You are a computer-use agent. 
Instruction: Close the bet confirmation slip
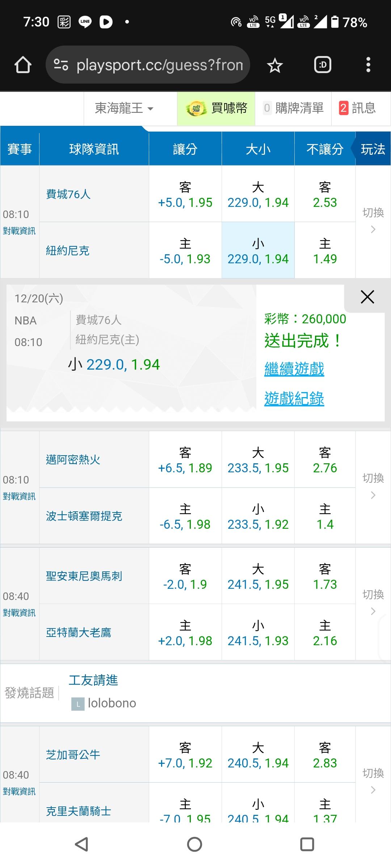[367, 297]
